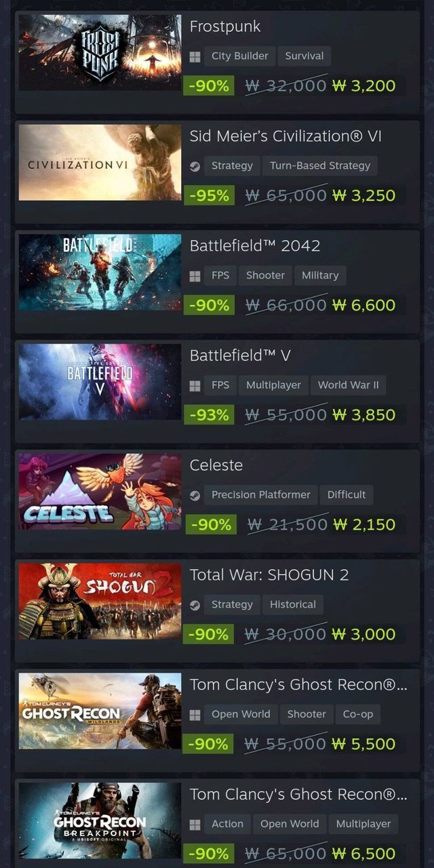Select the City Builder tag on Frostpunk
The image size is (434, 868).
click(239, 56)
